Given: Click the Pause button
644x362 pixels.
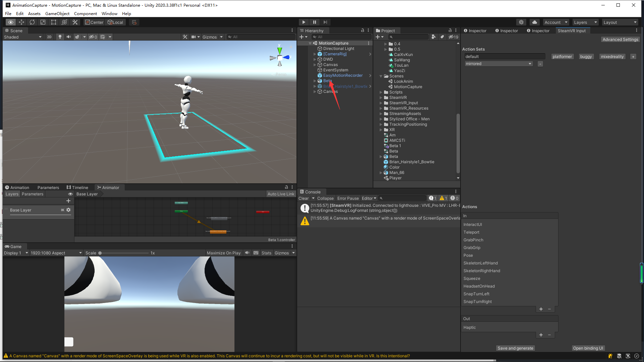Looking at the screenshot, I should click(x=314, y=22).
